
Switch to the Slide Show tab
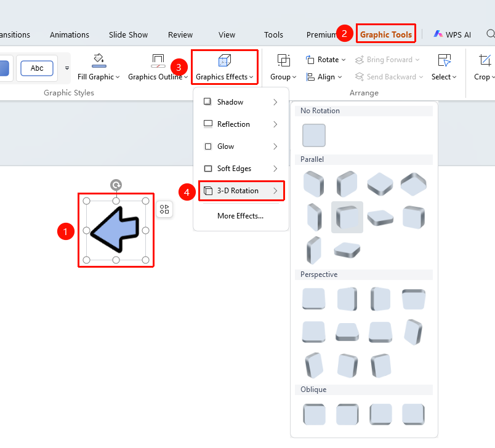pyautogui.click(x=128, y=34)
